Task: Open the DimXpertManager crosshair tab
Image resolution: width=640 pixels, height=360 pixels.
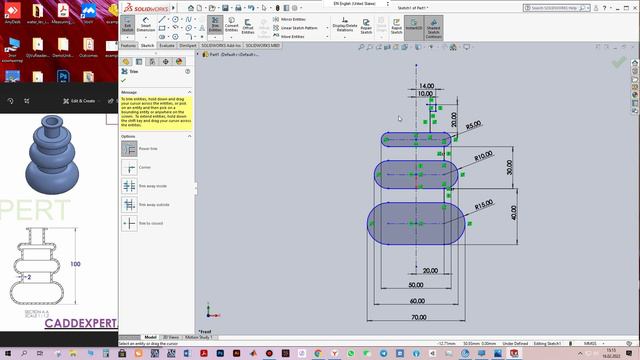Action: pos(165,62)
